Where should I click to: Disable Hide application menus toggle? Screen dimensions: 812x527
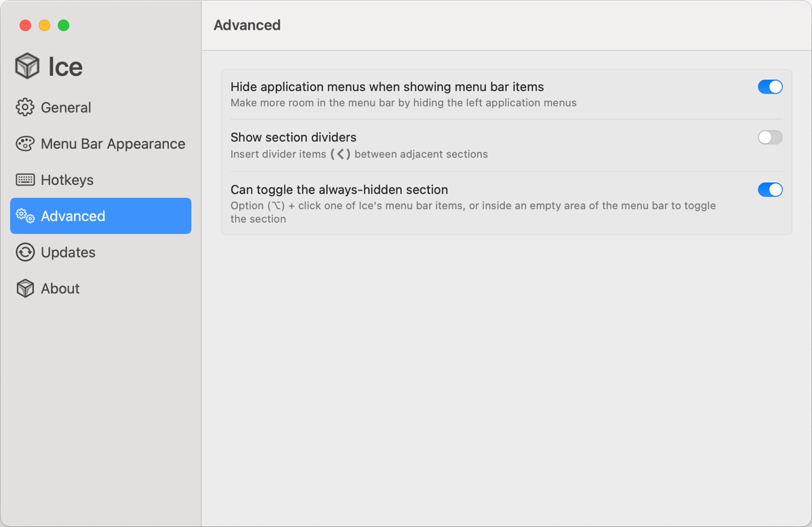[770, 87]
